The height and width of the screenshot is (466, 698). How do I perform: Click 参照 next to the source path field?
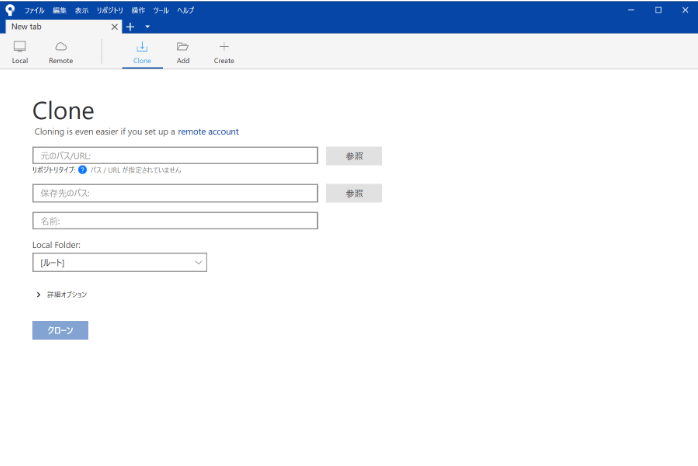coord(353,156)
